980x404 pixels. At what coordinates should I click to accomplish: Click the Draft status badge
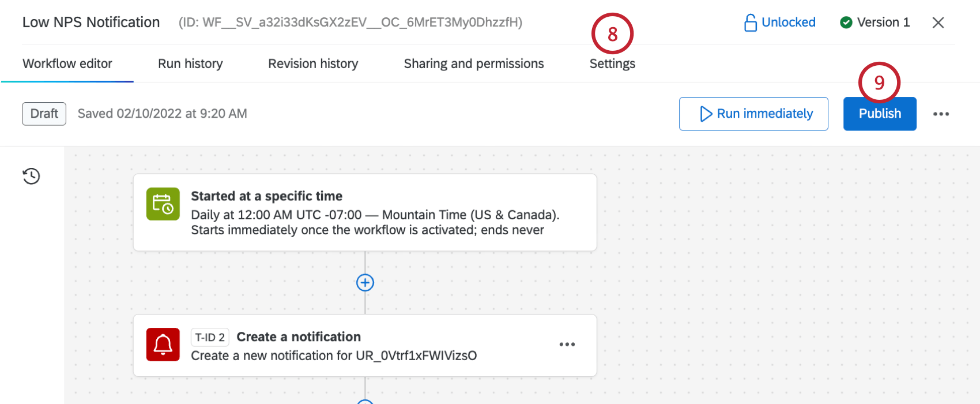[44, 114]
